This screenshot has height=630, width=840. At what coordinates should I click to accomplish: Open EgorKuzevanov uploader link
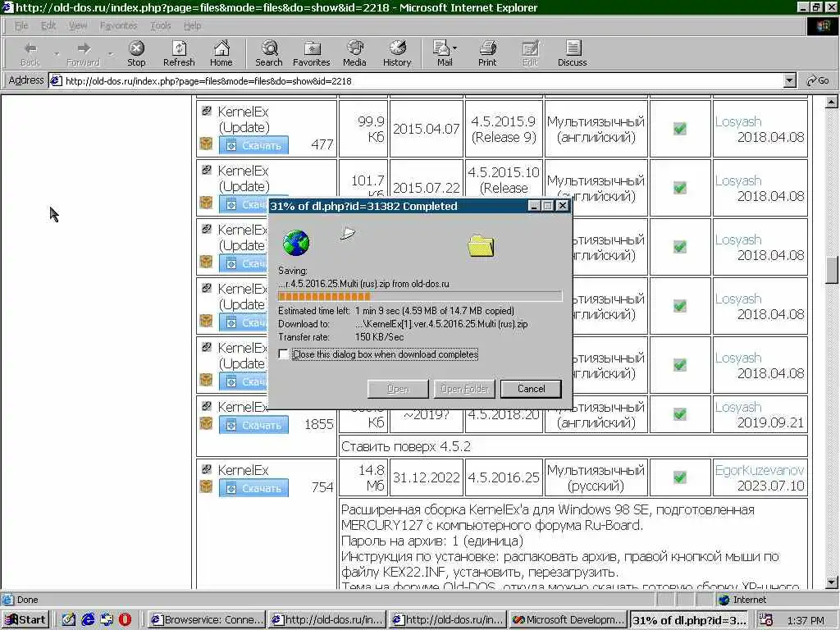759,470
